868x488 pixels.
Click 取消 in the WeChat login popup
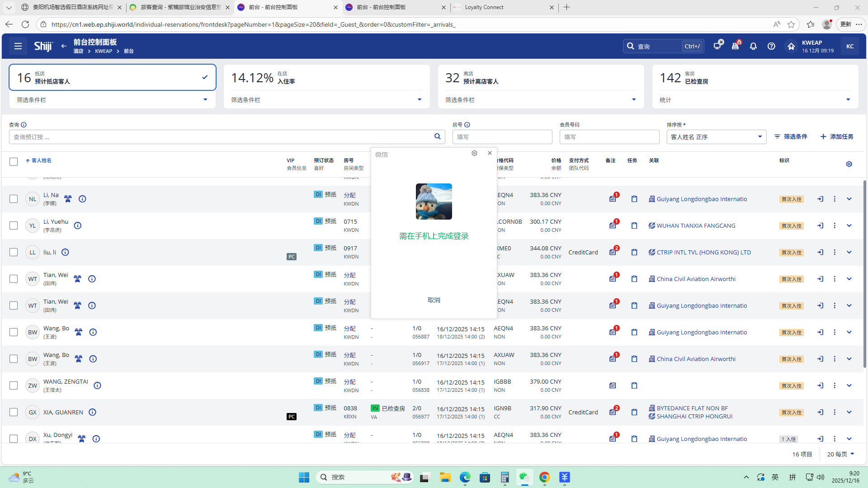point(434,300)
